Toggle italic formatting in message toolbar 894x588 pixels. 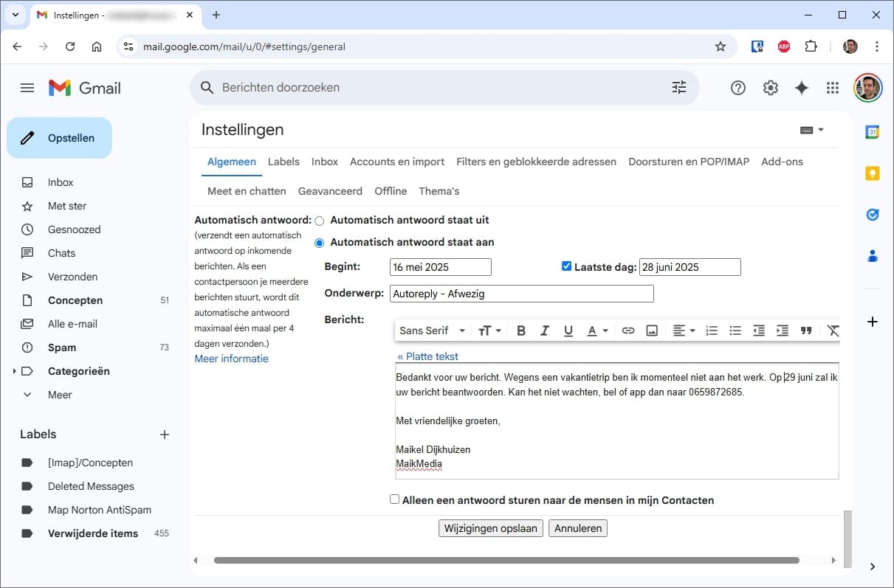point(545,331)
